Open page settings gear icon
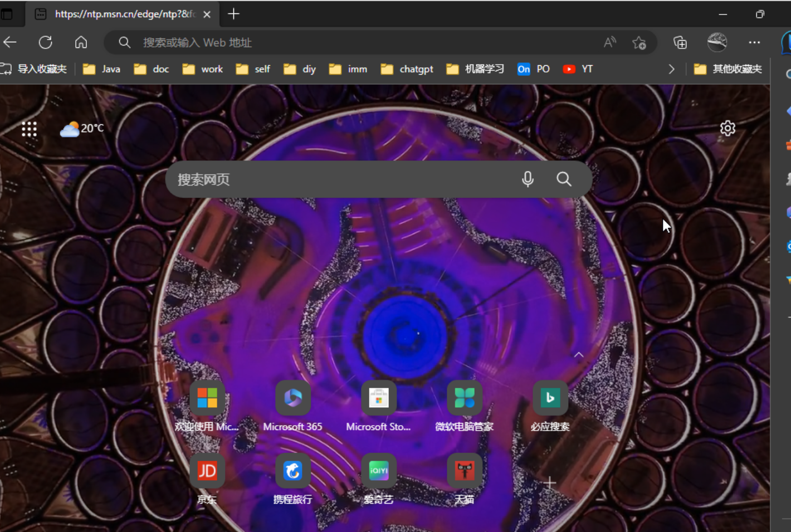Screen dimensions: 791x532 click(727, 129)
